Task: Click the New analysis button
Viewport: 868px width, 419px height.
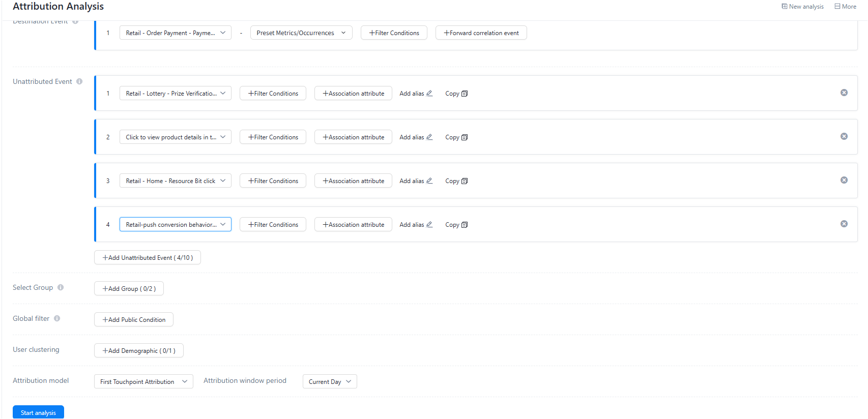Action: point(802,7)
